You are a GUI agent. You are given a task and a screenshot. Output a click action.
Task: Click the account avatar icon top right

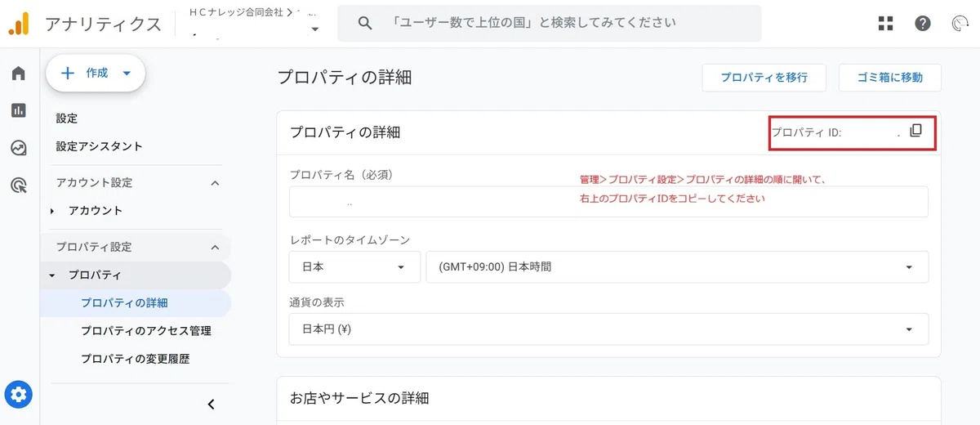coord(960,24)
